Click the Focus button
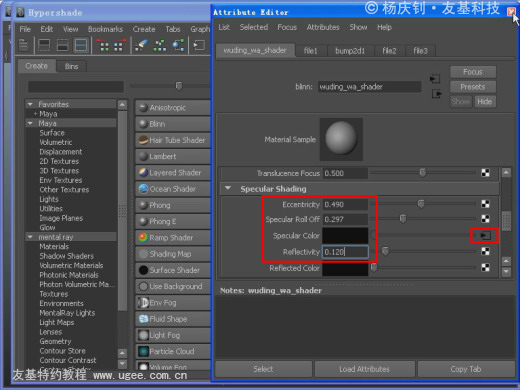 coord(473,72)
